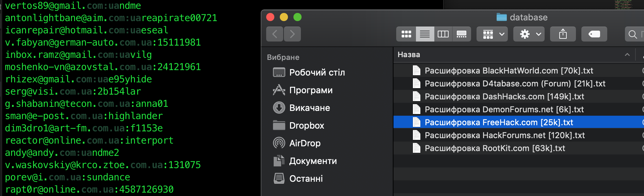
Task: Open the item grouping dropdown
Action: (492, 34)
